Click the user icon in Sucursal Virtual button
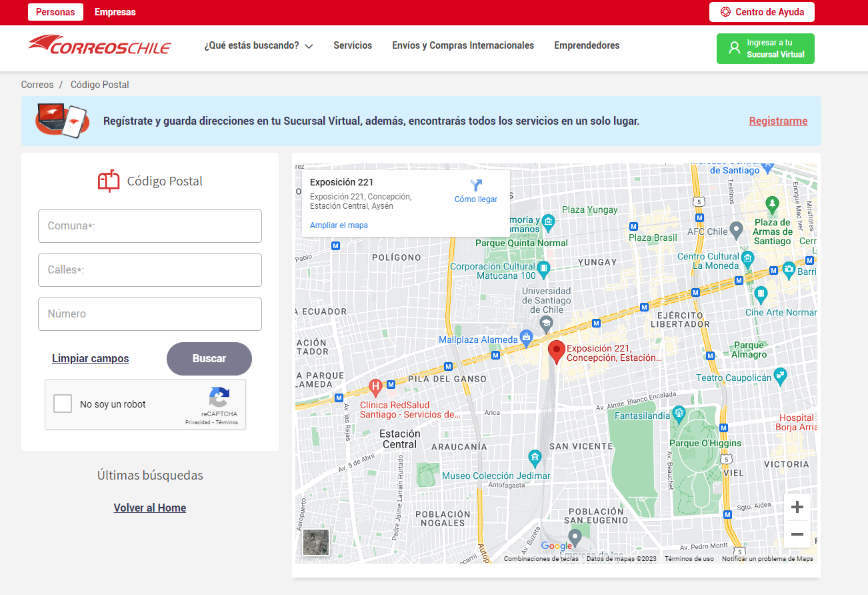 735,48
